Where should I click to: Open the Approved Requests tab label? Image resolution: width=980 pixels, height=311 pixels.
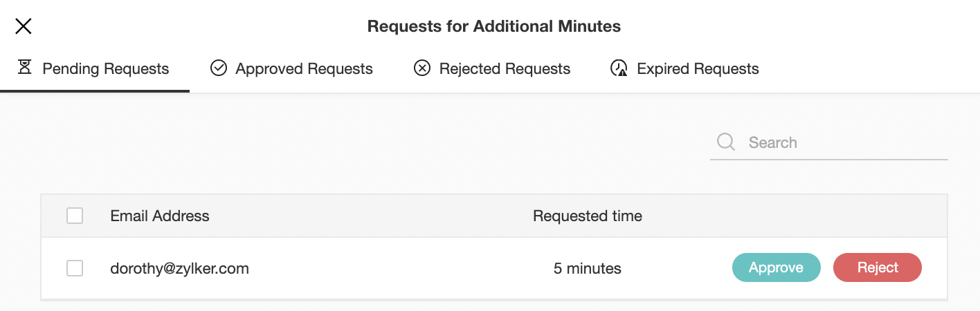[x=304, y=69]
